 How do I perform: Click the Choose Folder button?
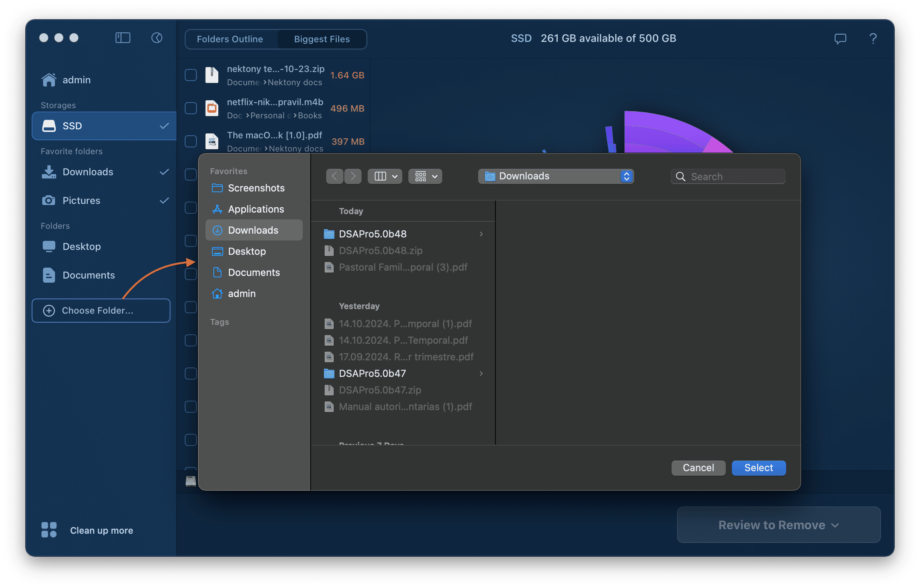click(x=101, y=311)
